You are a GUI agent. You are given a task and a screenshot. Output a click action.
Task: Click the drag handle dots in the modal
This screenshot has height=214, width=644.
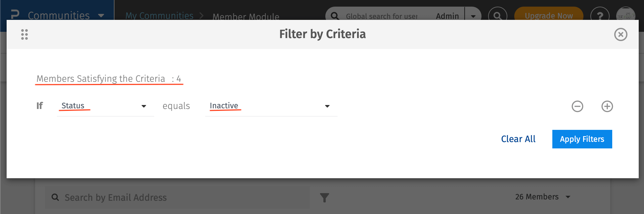pos(24,34)
